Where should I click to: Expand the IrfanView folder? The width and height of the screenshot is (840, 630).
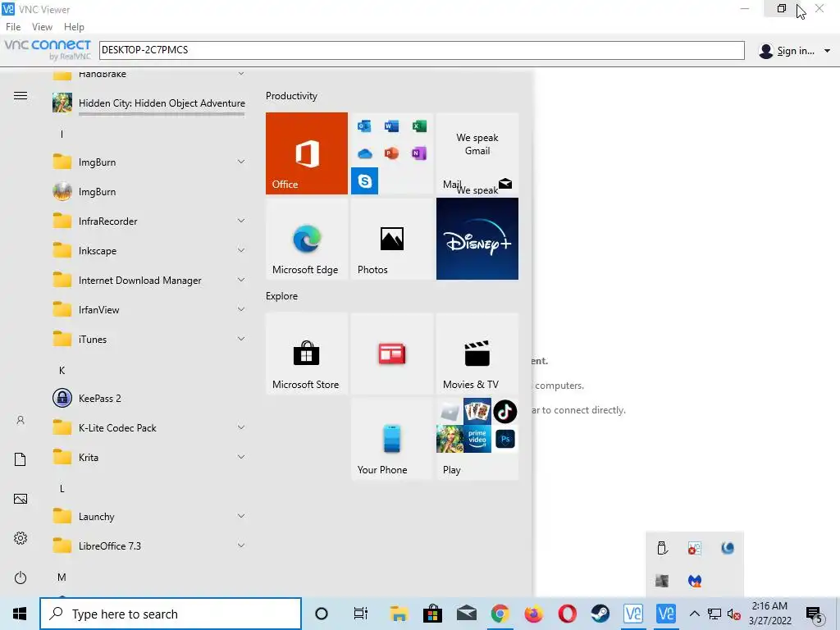(x=148, y=309)
